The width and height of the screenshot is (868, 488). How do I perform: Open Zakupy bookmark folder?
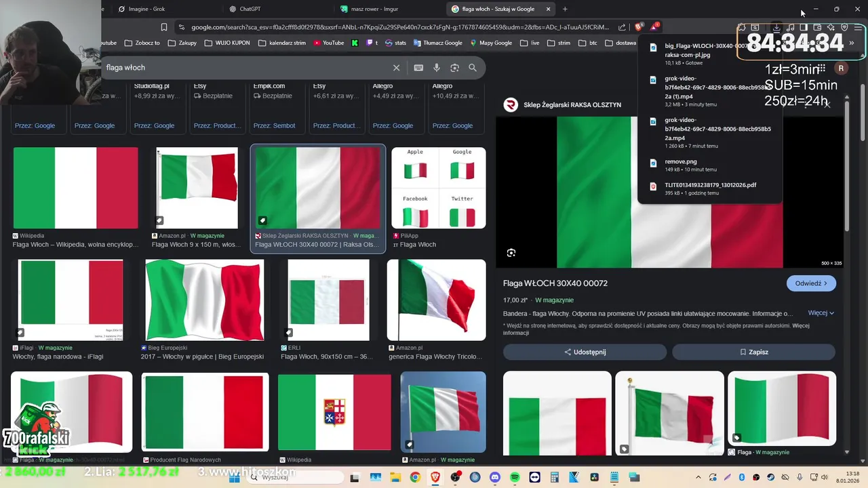[181, 43]
